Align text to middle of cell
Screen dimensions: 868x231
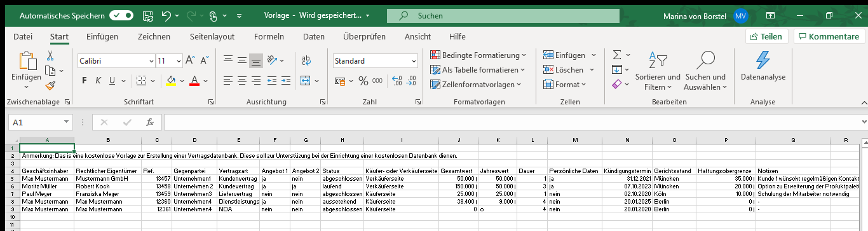(x=242, y=61)
